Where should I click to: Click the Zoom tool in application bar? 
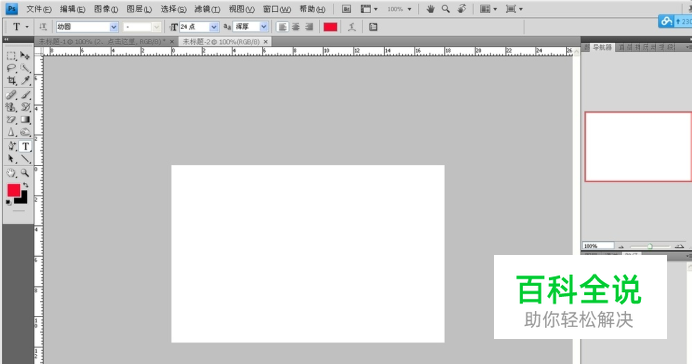446,9
